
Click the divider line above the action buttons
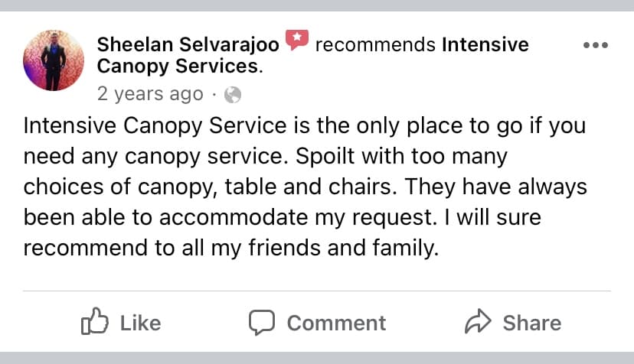pyautogui.click(x=317, y=291)
